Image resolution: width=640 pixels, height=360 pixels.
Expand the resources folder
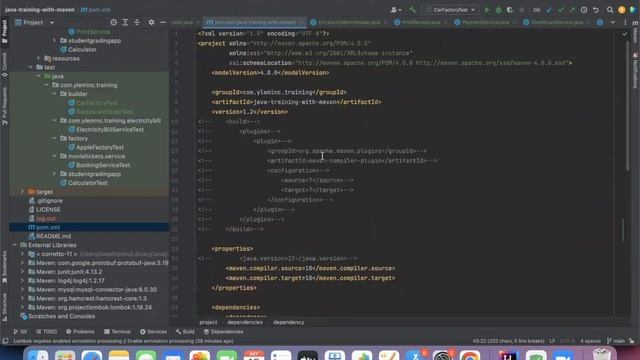(x=39, y=58)
